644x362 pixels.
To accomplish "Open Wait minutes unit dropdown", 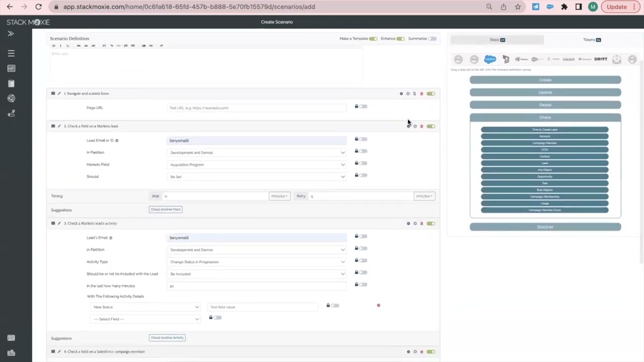I will coord(279,196).
